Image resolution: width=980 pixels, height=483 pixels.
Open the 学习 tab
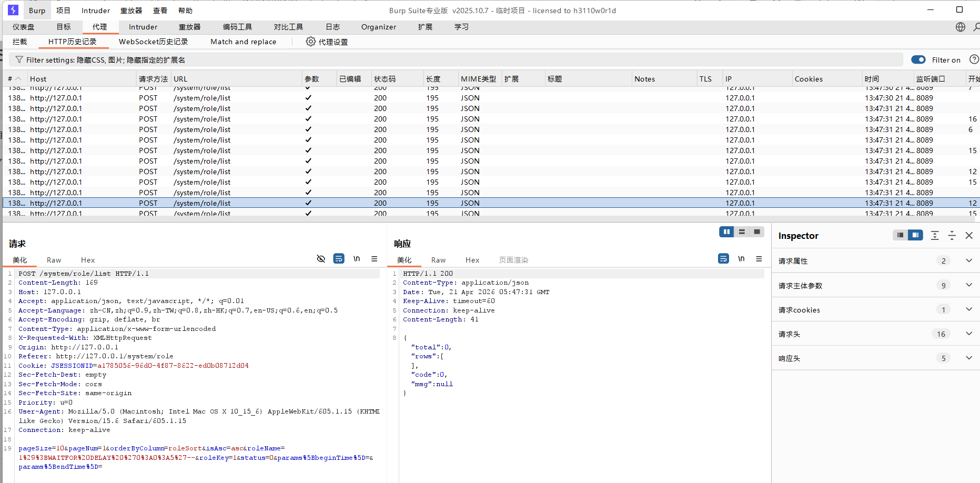(461, 27)
